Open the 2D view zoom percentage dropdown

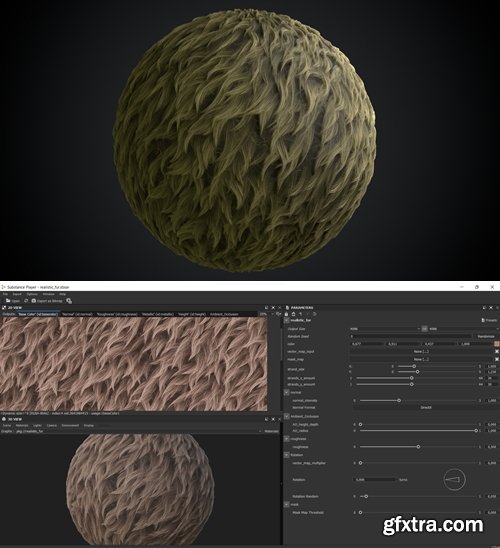[x=267, y=314]
